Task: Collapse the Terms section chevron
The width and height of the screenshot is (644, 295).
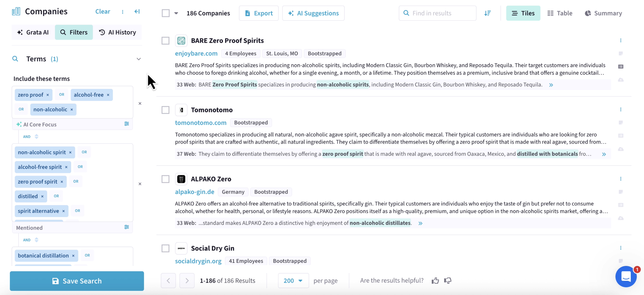Action: [x=139, y=59]
